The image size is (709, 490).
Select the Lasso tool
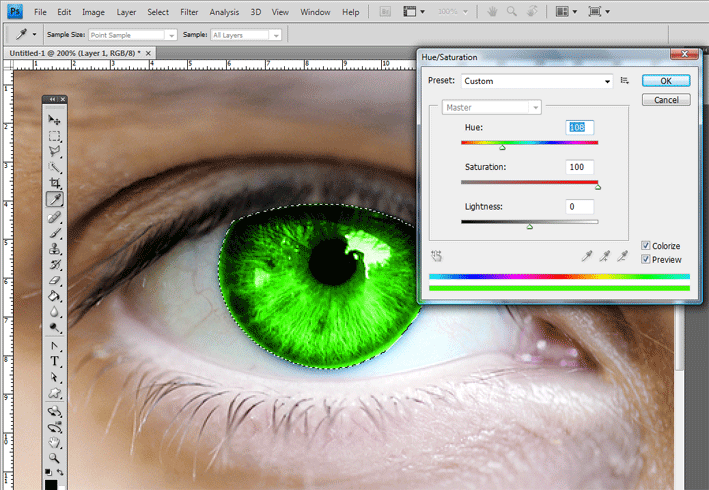54,151
